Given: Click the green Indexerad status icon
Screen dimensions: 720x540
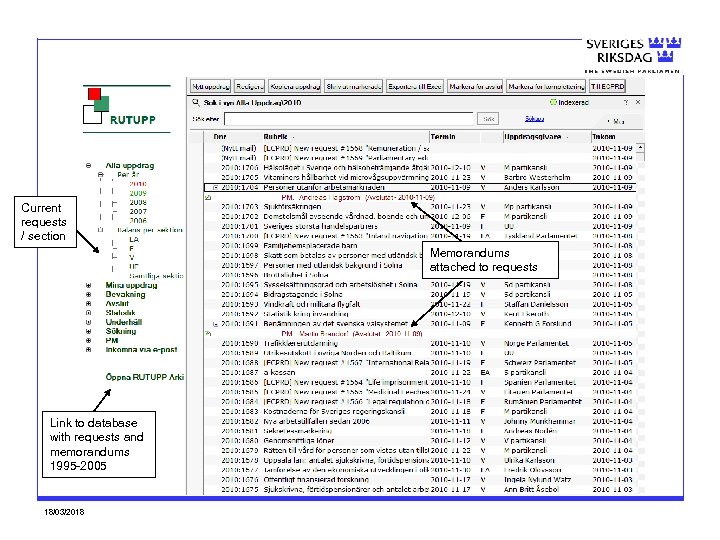Looking at the screenshot, I should (x=553, y=102).
